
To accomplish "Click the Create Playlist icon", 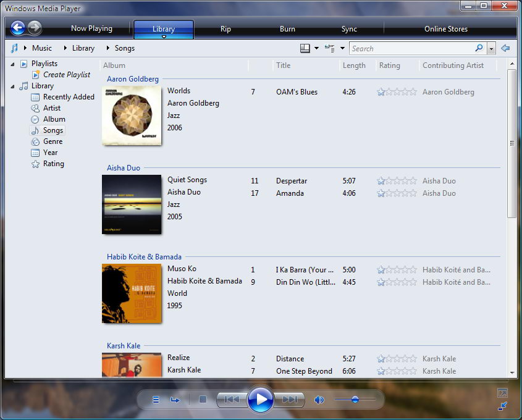I will coord(36,75).
